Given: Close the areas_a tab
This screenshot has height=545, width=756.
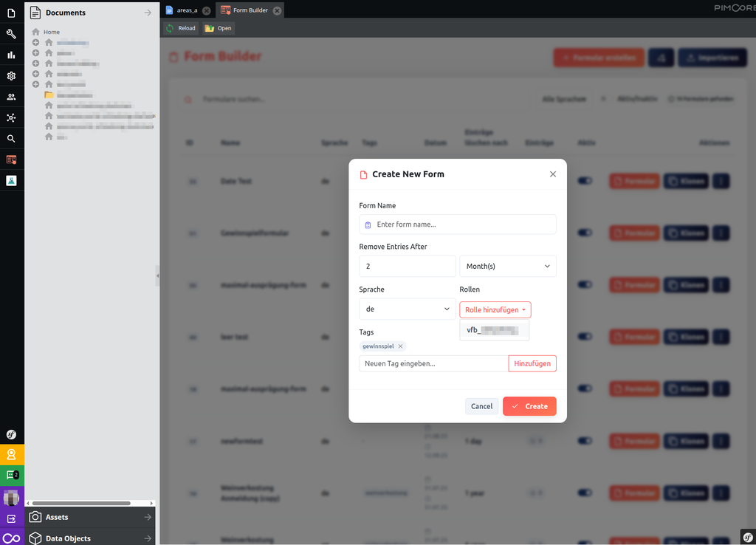Looking at the screenshot, I should [x=207, y=10].
